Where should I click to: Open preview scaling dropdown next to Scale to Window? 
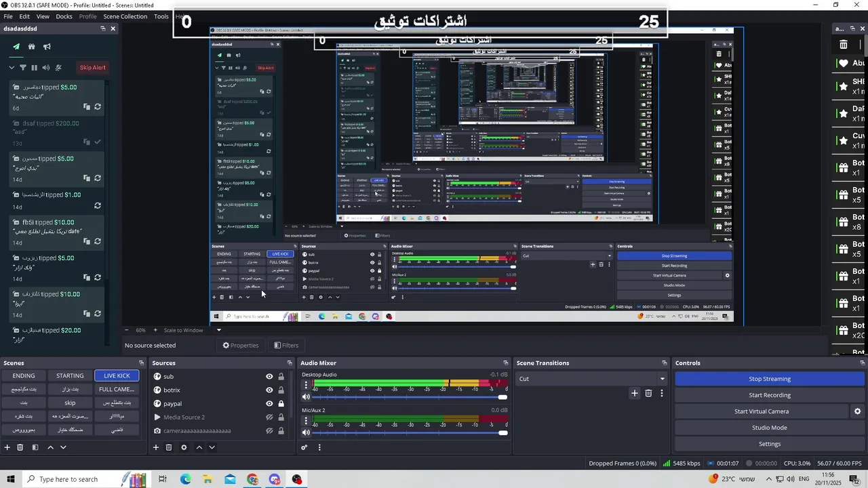pos(218,330)
